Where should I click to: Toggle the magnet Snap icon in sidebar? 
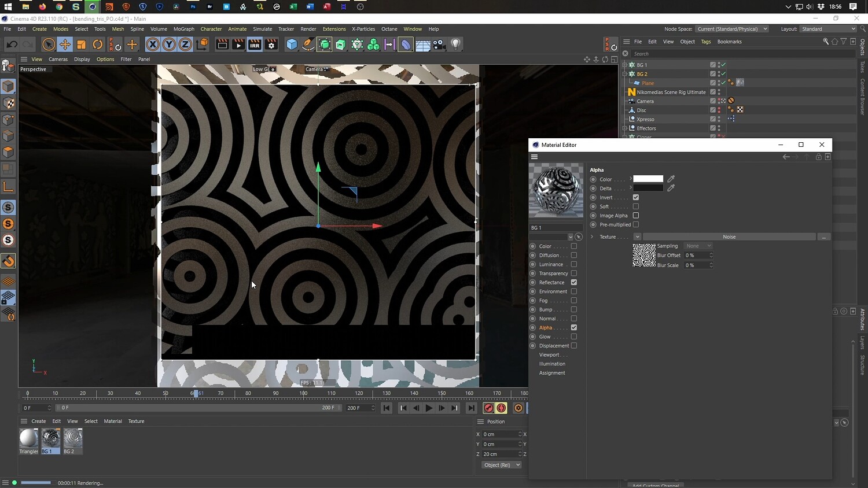point(8,261)
